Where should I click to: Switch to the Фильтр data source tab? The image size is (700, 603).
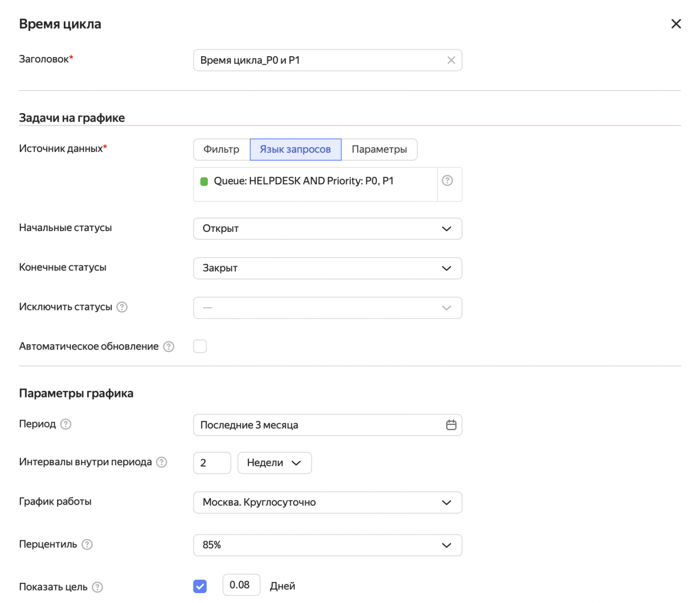221,149
